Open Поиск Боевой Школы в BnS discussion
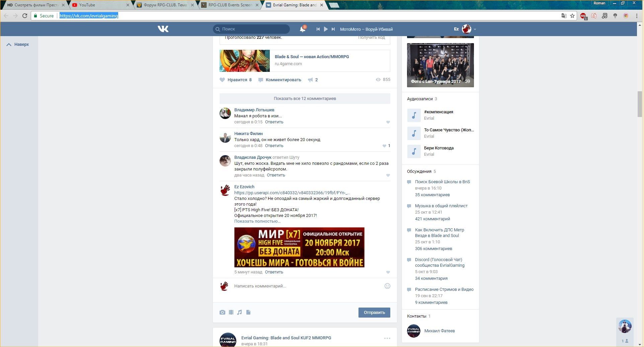The width and height of the screenshot is (644, 347). 442,182
